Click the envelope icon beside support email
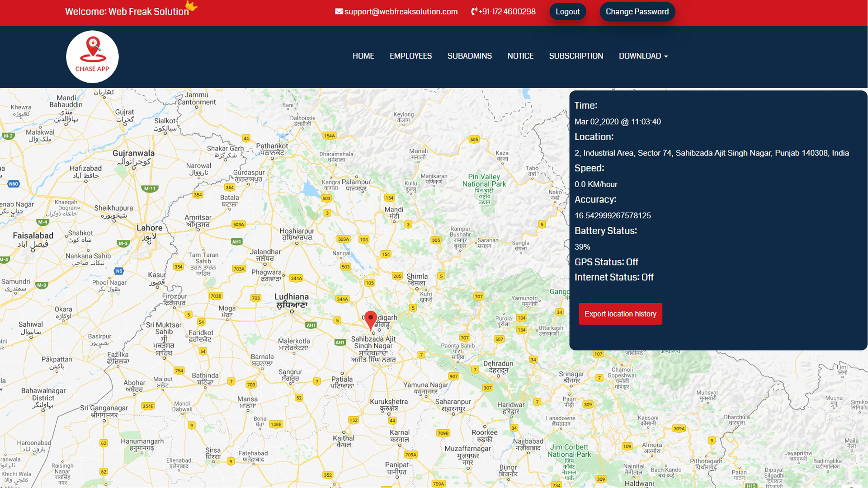The height and width of the screenshot is (488, 868). tap(339, 11)
